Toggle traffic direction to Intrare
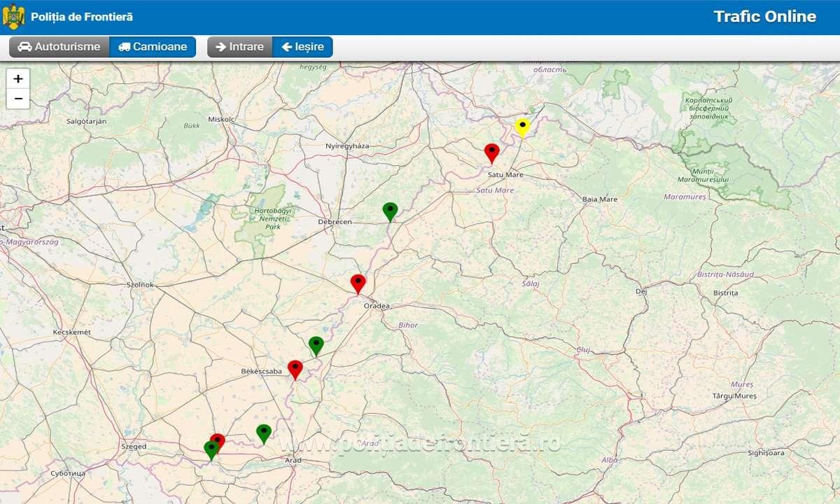 point(239,47)
